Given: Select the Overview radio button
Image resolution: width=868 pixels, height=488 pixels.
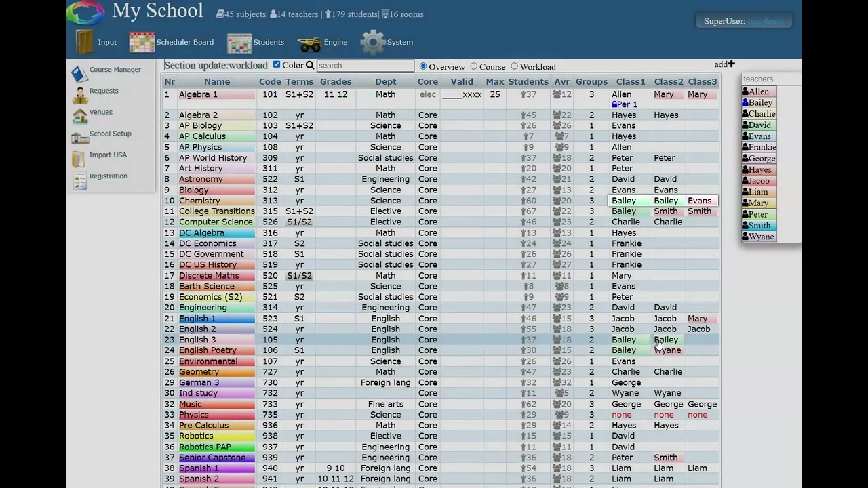Looking at the screenshot, I should [x=423, y=66].
